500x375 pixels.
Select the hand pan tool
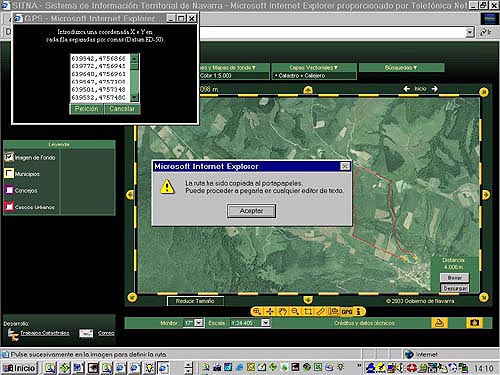pyautogui.click(x=283, y=311)
